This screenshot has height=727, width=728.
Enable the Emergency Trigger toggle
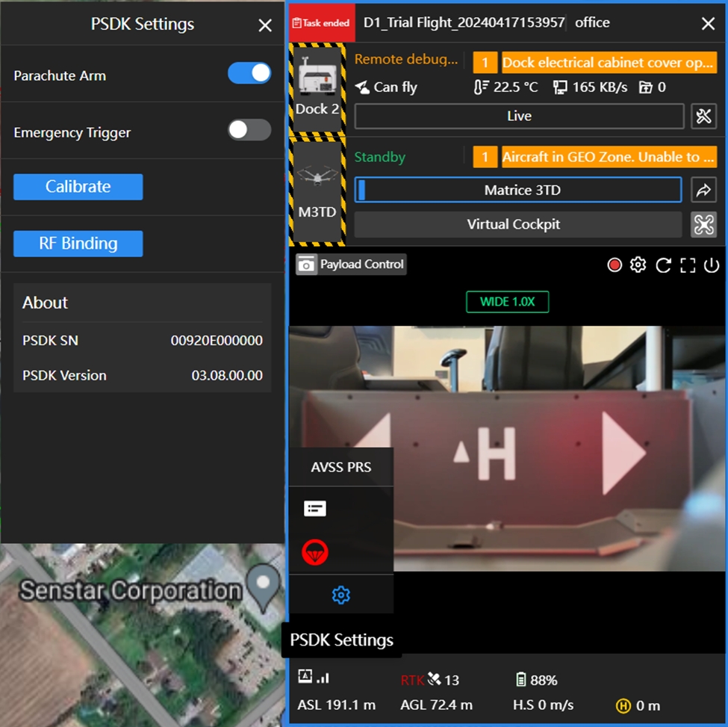pos(249,130)
